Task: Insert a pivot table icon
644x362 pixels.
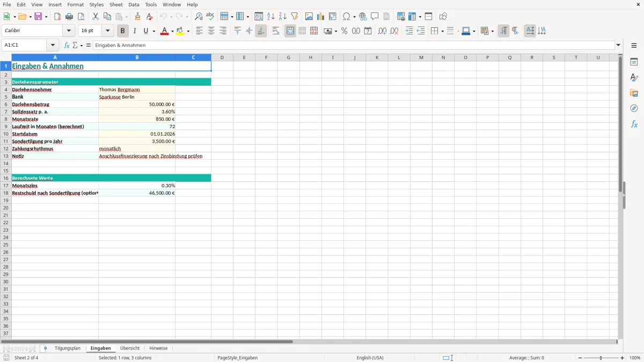Action: tap(333, 17)
